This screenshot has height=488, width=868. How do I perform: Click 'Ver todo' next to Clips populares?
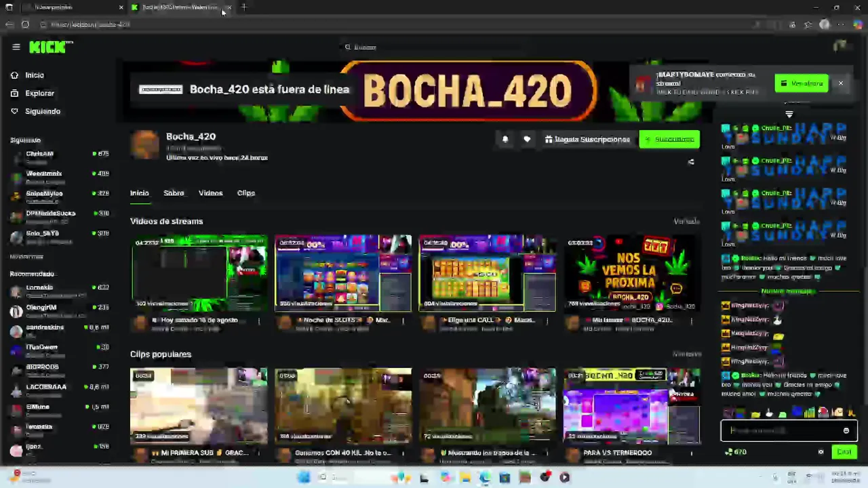click(686, 354)
